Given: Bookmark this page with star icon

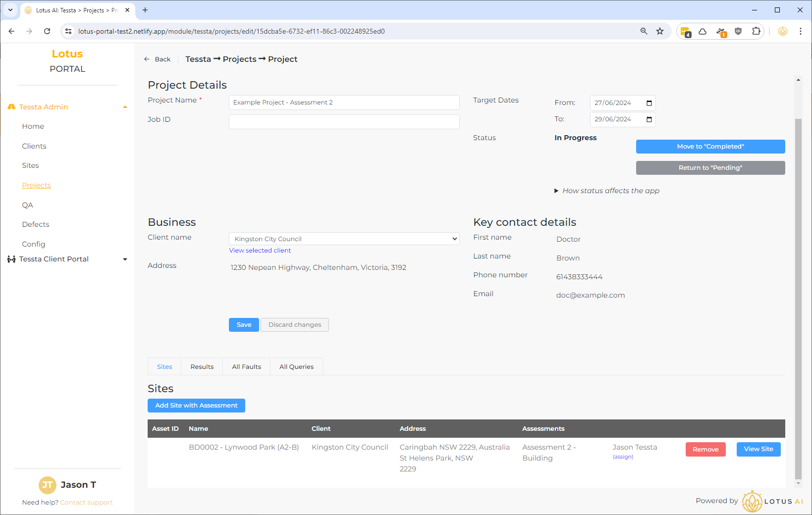Looking at the screenshot, I should [660, 31].
